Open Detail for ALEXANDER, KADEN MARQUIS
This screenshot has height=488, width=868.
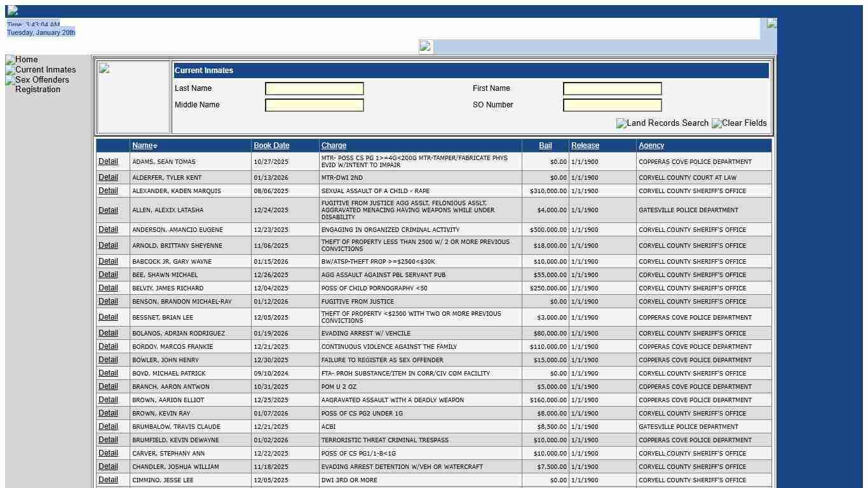click(108, 191)
